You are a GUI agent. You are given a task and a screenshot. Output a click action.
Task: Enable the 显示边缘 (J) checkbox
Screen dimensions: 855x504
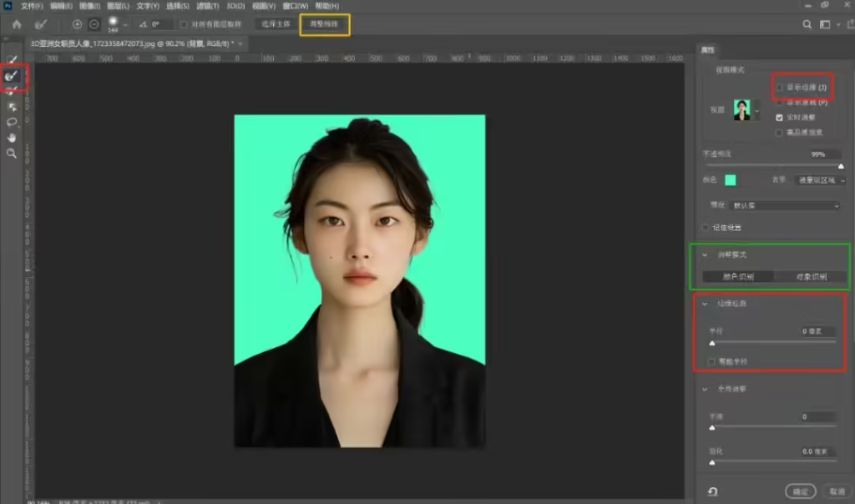click(780, 87)
